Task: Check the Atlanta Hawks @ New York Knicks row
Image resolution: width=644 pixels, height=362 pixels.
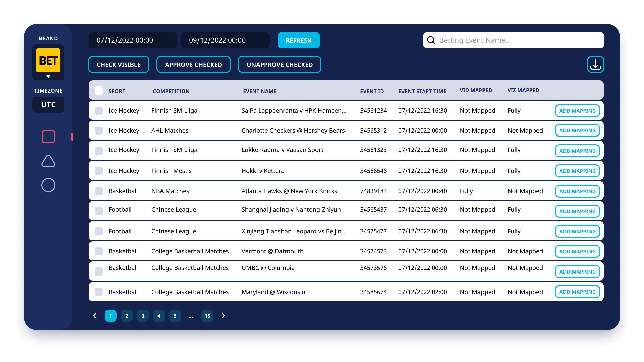Action: tap(99, 191)
